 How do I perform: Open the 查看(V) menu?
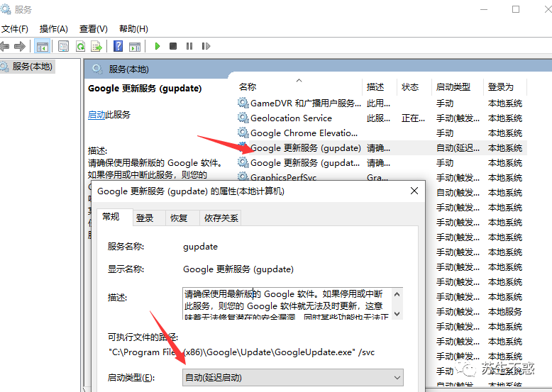[x=93, y=29]
